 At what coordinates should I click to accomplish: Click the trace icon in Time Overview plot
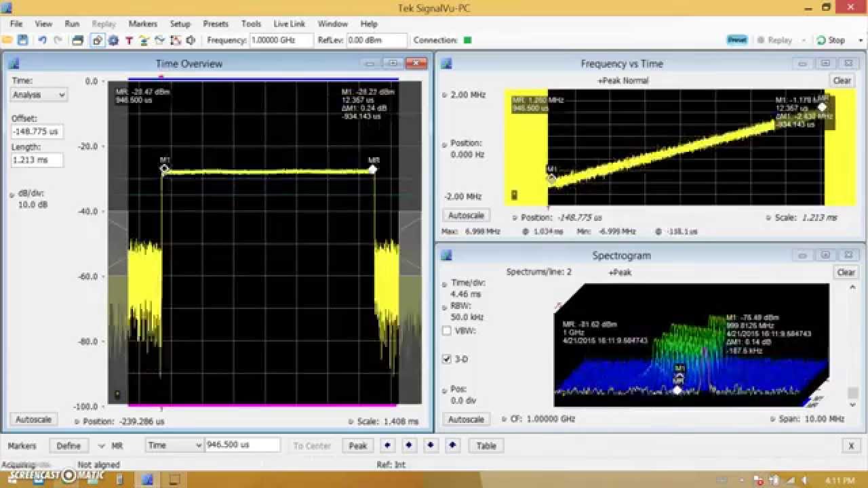coord(117,394)
